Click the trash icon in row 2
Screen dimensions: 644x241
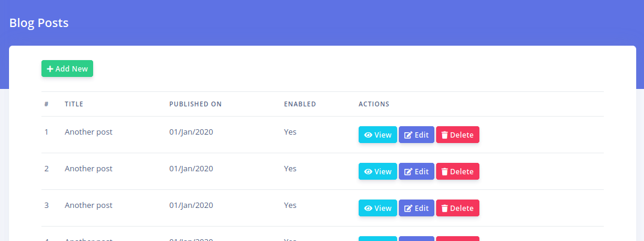coord(445,172)
